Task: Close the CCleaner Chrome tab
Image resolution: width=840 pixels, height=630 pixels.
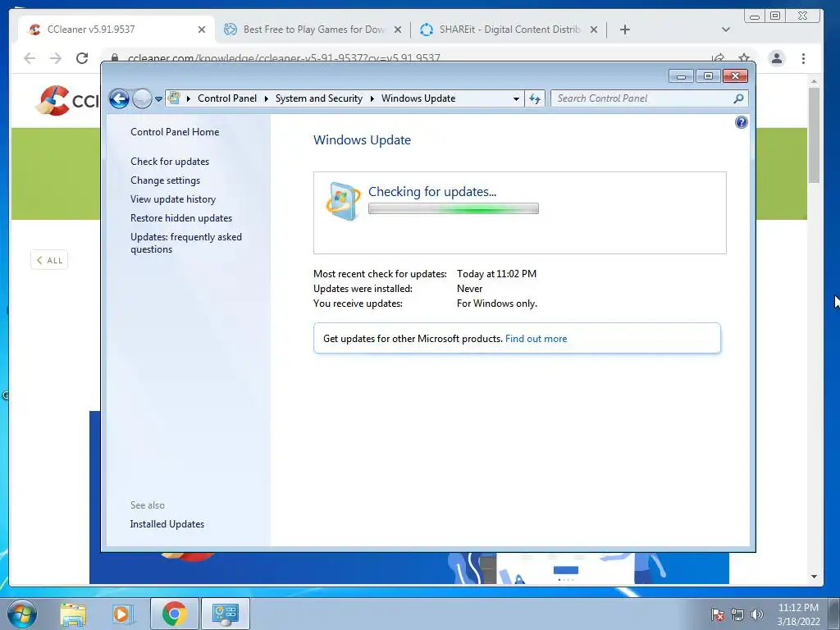Action: point(202,30)
